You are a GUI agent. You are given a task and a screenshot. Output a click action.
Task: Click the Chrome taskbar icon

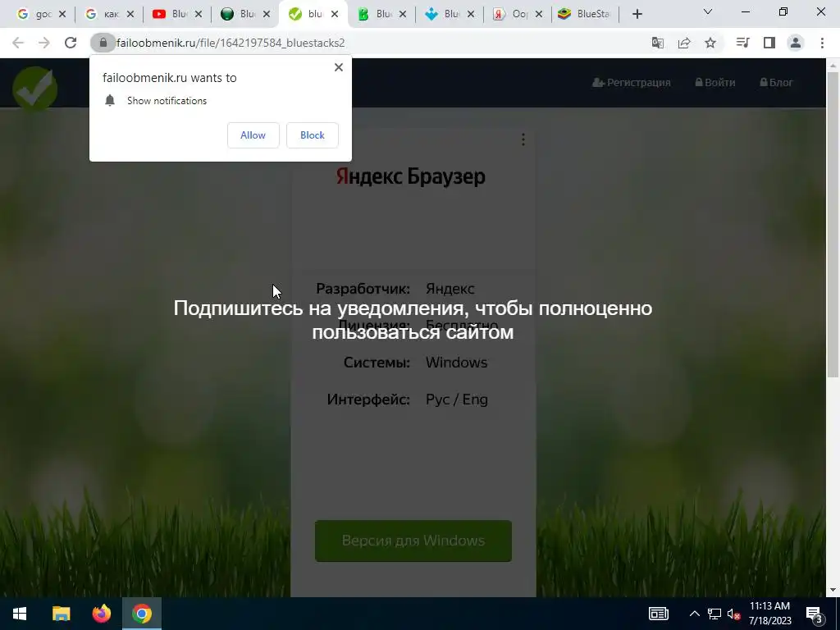(x=141, y=614)
